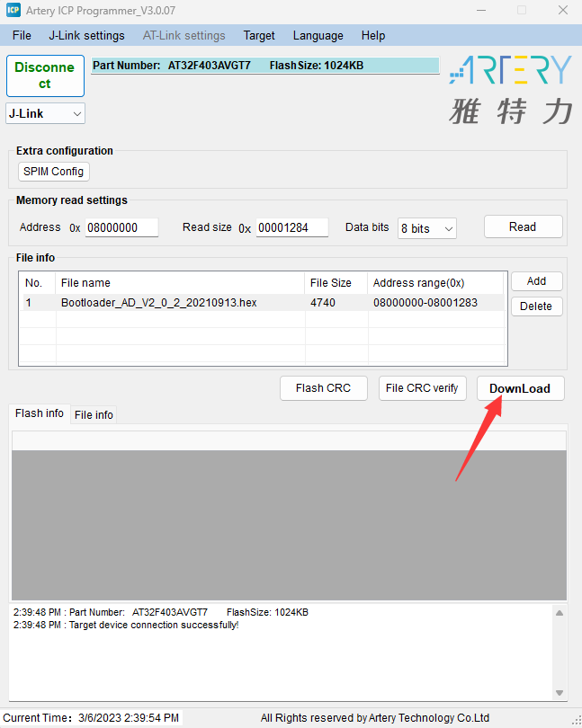Select the Bootloader_AD_V2_0_2 hex file row

pos(158,303)
